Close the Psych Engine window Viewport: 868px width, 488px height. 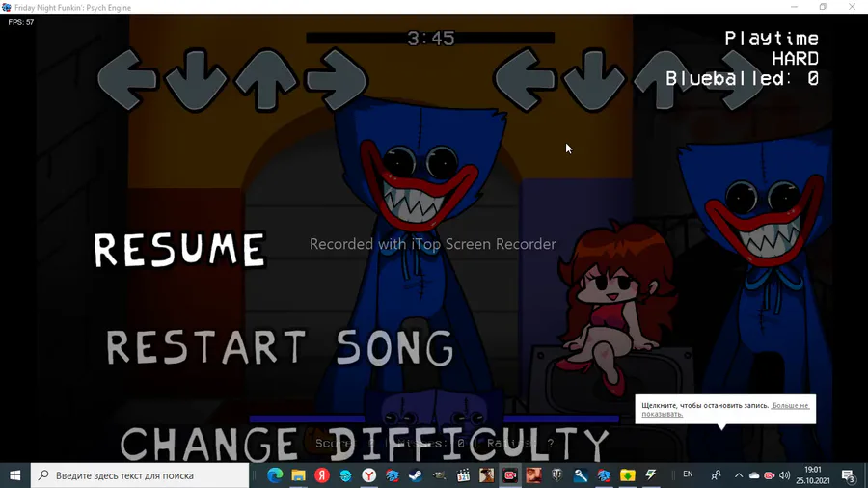(x=852, y=7)
